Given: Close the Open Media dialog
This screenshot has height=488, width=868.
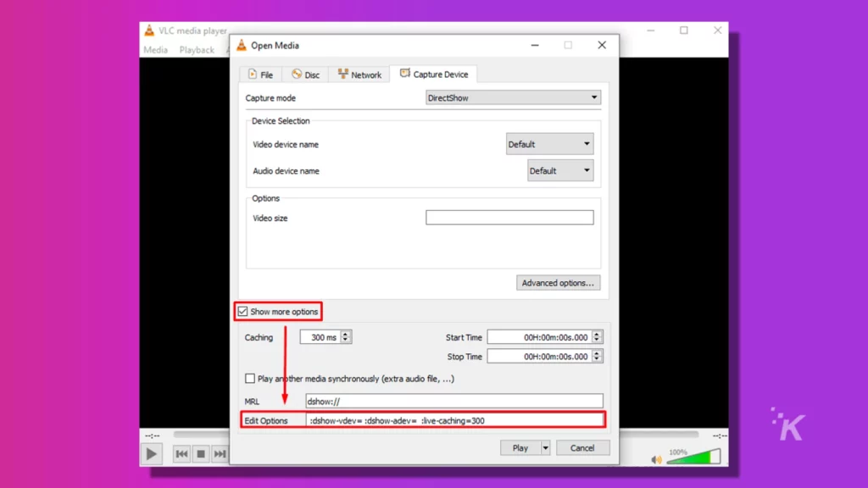Looking at the screenshot, I should 602,46.
